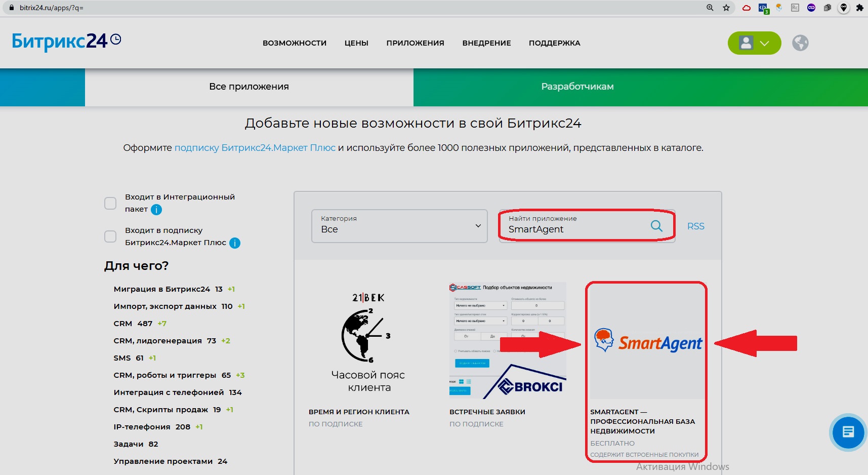Click the grey cube extension icon
The height and width of the screenshot is (475, 868).
point(828,8)
